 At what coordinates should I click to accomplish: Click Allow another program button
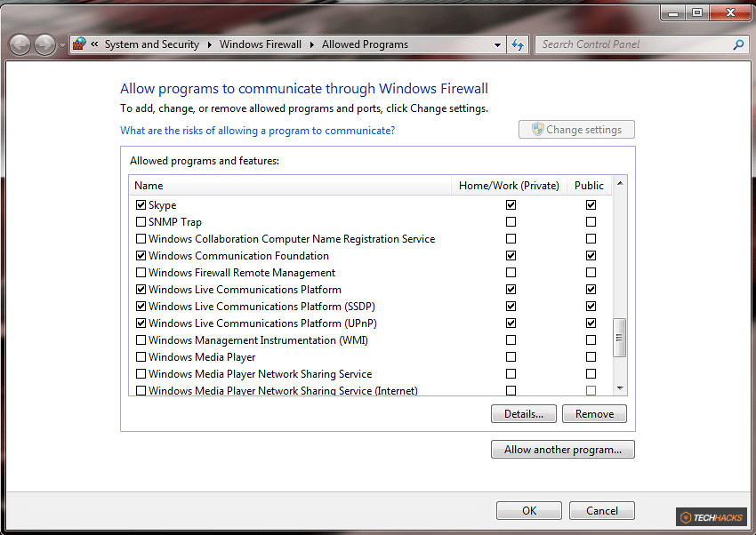pos(563,450)
